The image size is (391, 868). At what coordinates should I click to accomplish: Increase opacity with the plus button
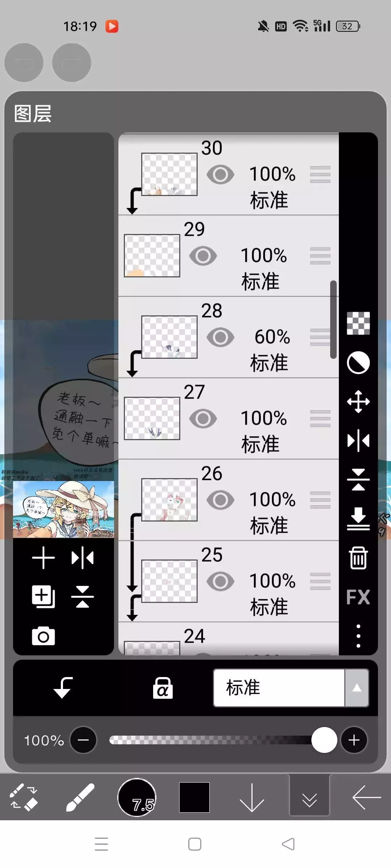[354, 740]
